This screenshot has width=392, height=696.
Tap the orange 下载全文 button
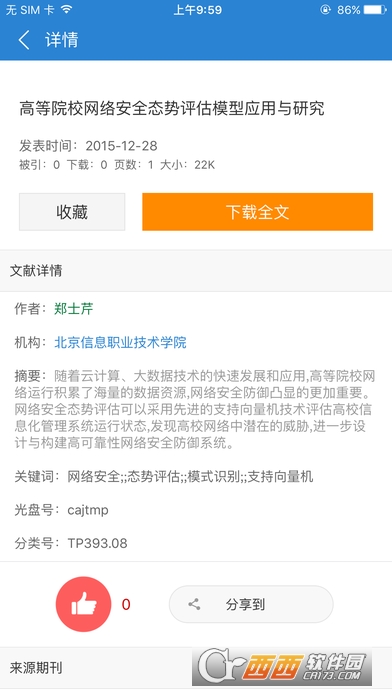[257, 212]
